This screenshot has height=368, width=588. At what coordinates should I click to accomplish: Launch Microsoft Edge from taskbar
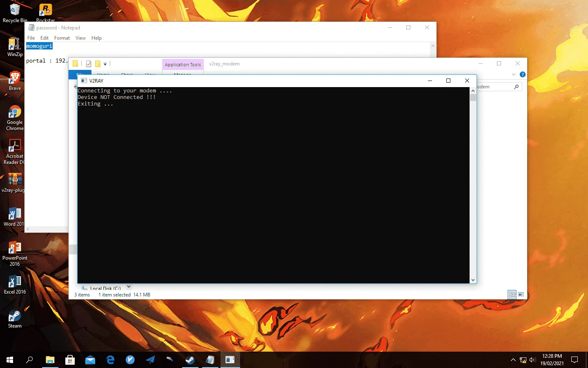tap(110, 360)
